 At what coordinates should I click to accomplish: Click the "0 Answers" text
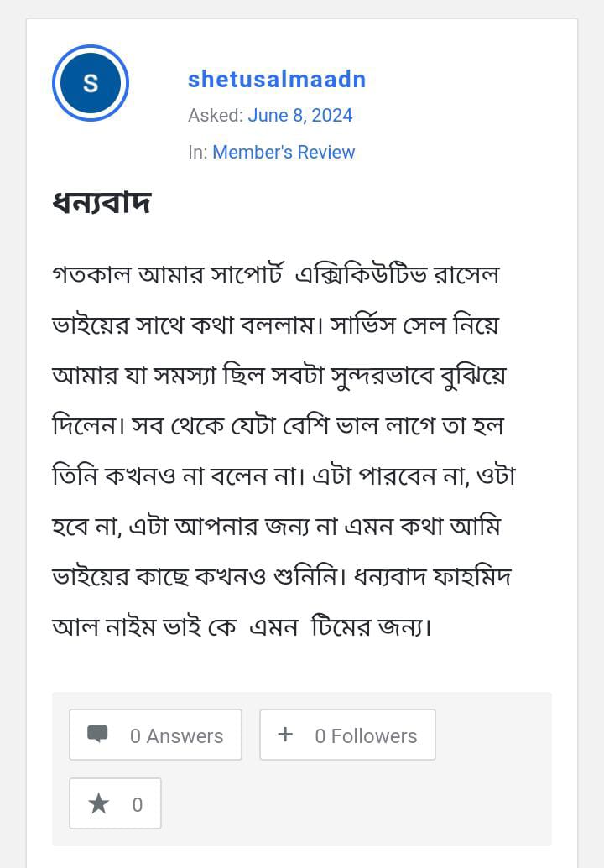point(176,735)
